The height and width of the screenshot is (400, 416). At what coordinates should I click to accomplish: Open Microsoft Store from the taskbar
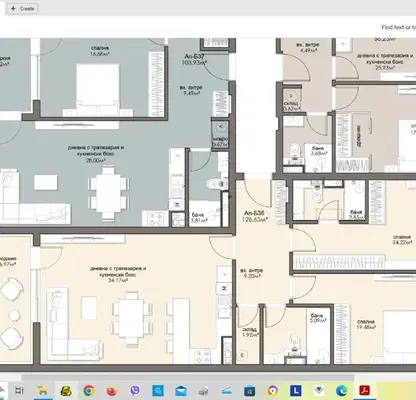coord(249,390)
